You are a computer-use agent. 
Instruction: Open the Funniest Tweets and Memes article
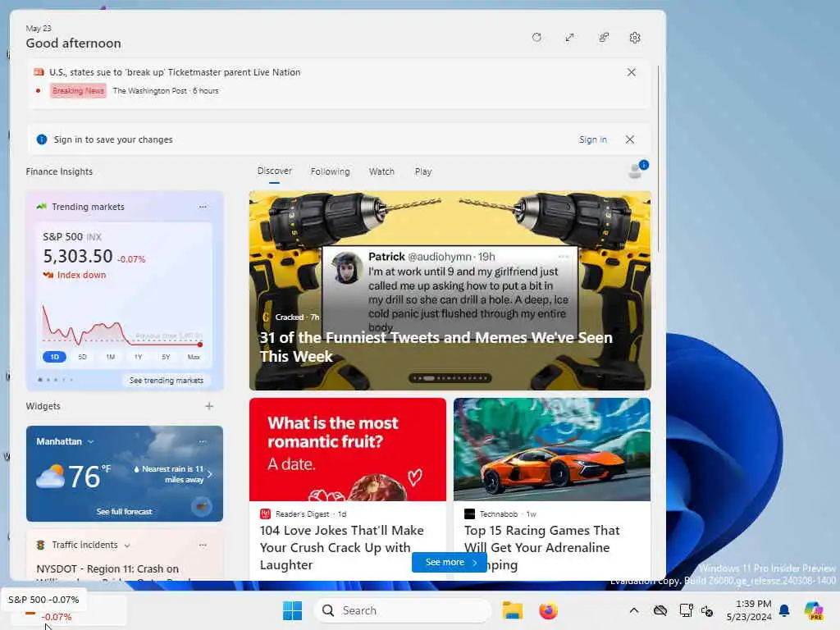[x=436, y=347]
